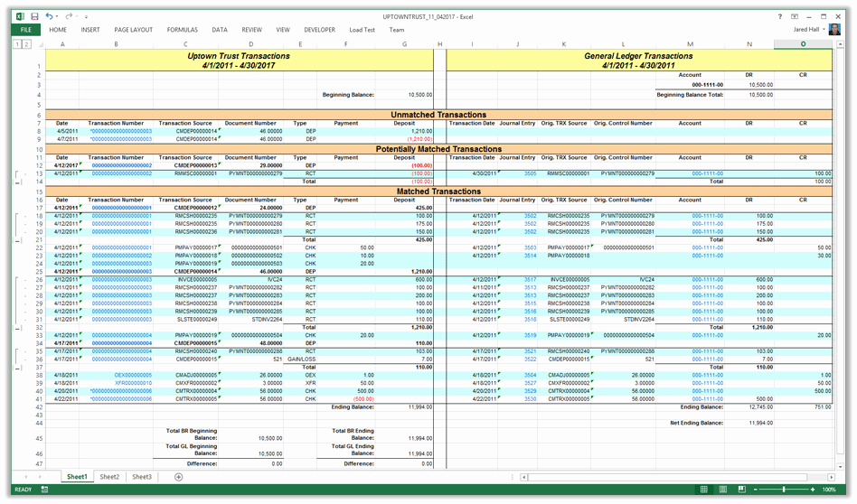Switch to the FORMULAS ribbon tab
This screenshot has width=857, height=504.
(182, 30)
